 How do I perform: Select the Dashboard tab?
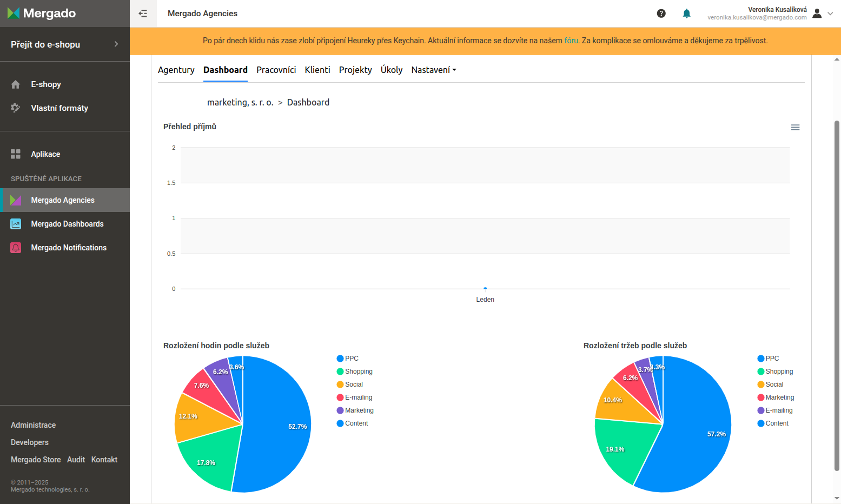226,70
